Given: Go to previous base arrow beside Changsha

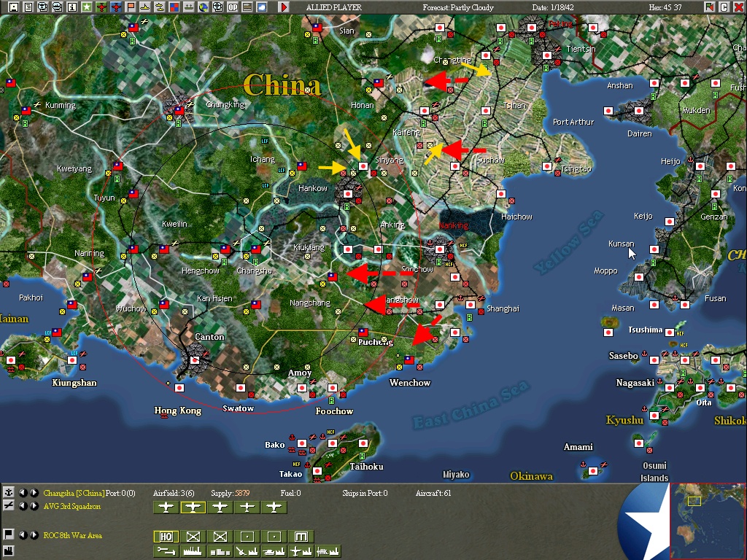Looking at the screenshot, I should coord(23,492).
